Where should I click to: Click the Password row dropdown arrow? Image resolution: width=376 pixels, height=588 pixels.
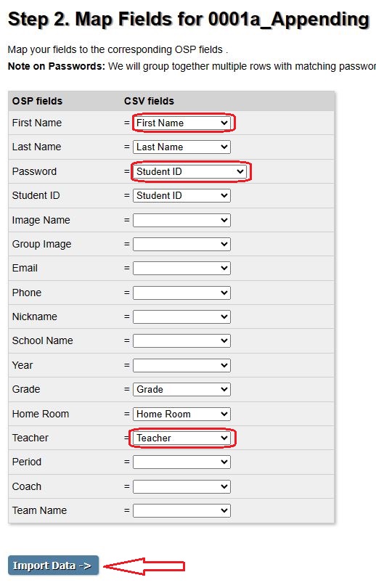pyautogui.click(x=240, y=172)
